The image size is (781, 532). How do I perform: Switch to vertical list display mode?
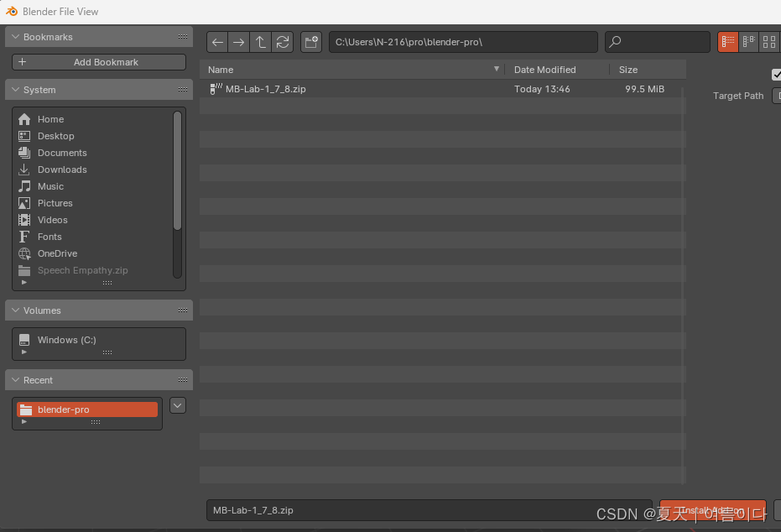[x=727, y=42]
